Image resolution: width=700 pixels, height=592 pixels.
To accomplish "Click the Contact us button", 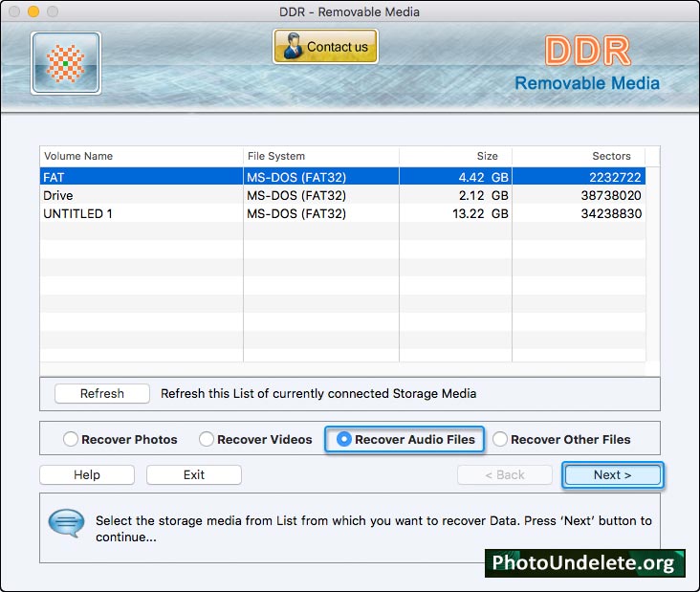I will tap(325, 47).
